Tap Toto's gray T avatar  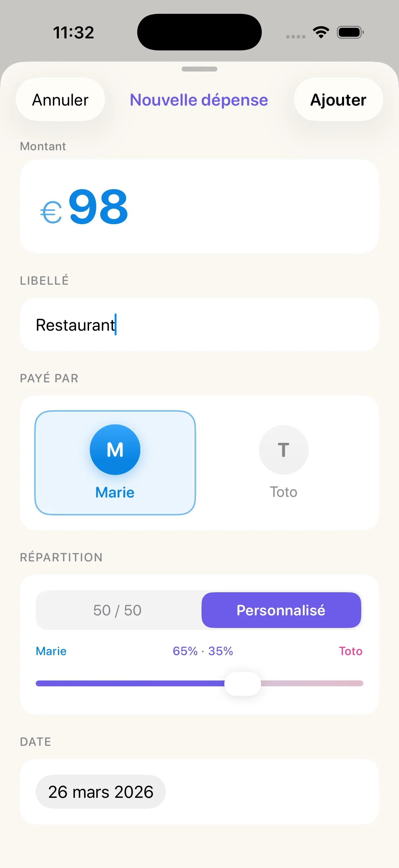(x=284, y=450)
